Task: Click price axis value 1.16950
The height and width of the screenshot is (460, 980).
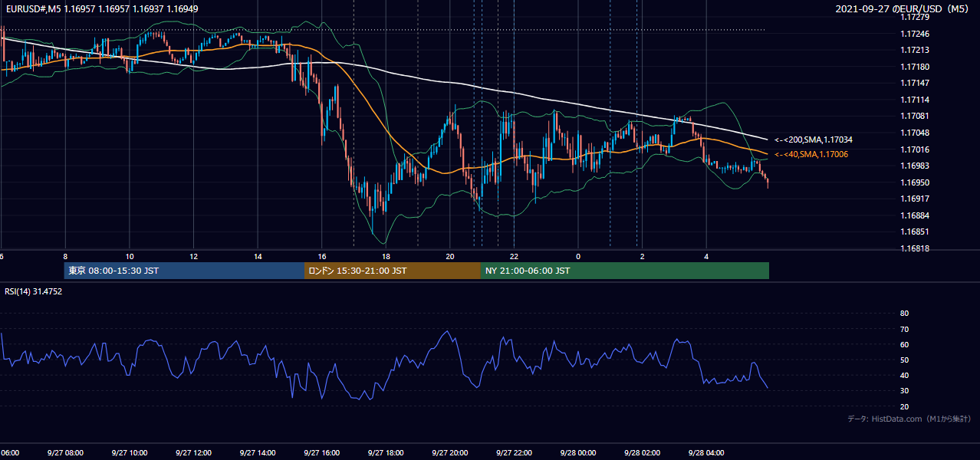Action: pyautogui.click(x=914, y=182)
